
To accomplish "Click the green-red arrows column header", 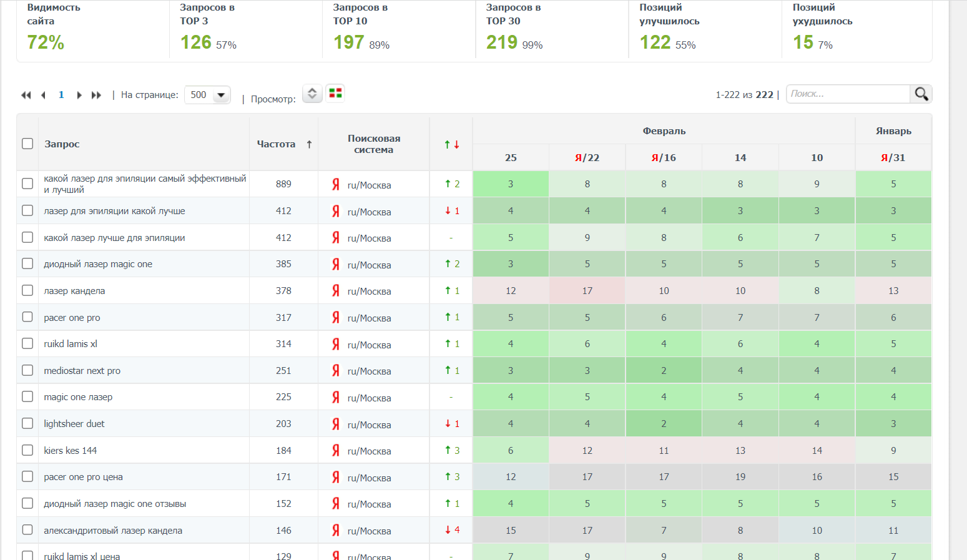I will tap(451, 144).
